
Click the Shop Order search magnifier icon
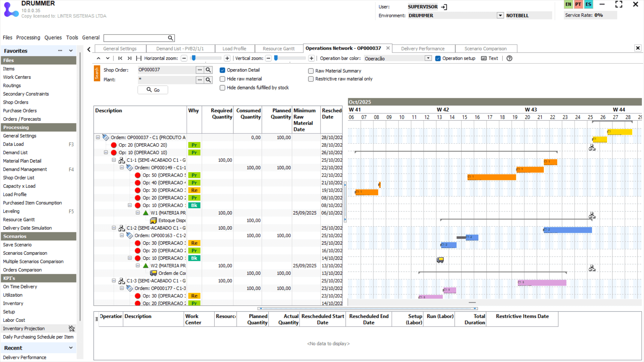208,70
